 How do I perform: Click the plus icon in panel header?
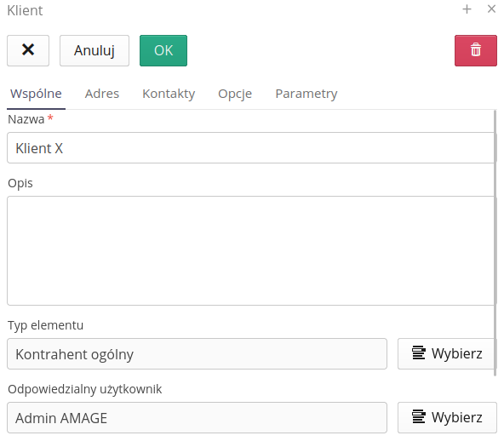pos(467,9)
